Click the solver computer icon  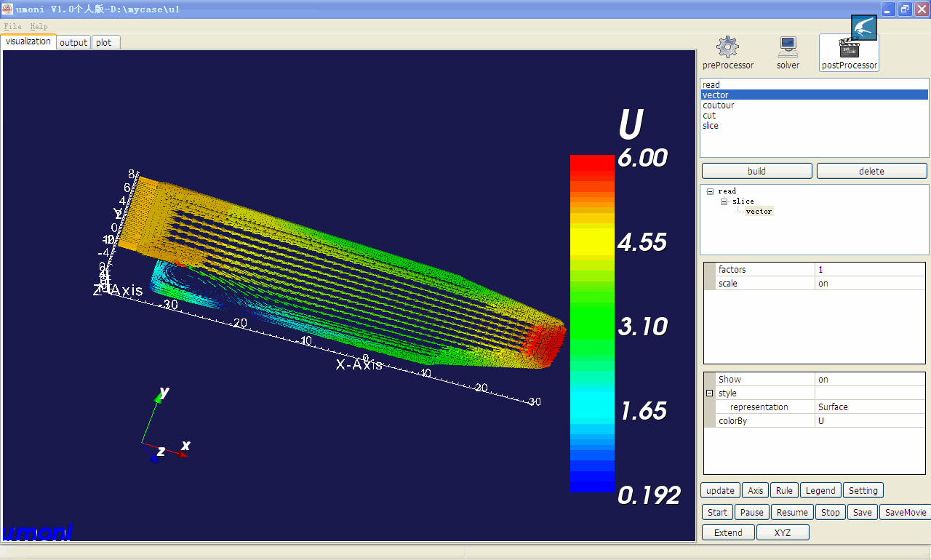788,48
